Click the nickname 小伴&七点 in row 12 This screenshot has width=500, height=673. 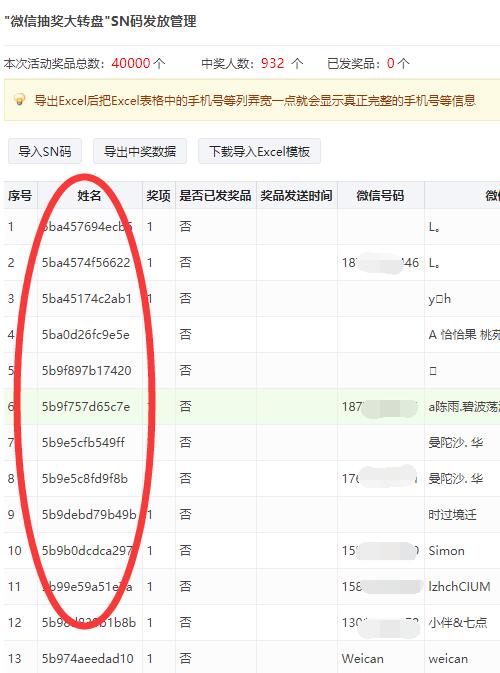click(x=458, y=622)
